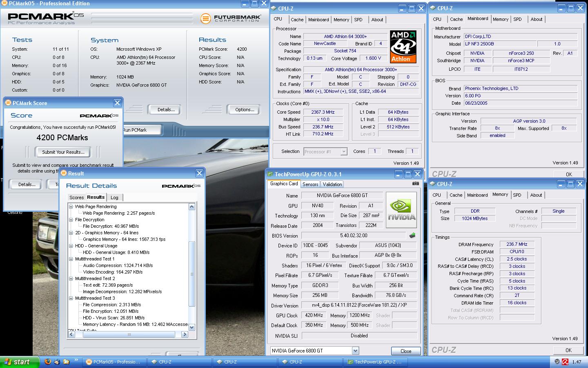Click the Futuremark Corporation logo
Screen dimensions: 588x368
[x=231, y=18]
